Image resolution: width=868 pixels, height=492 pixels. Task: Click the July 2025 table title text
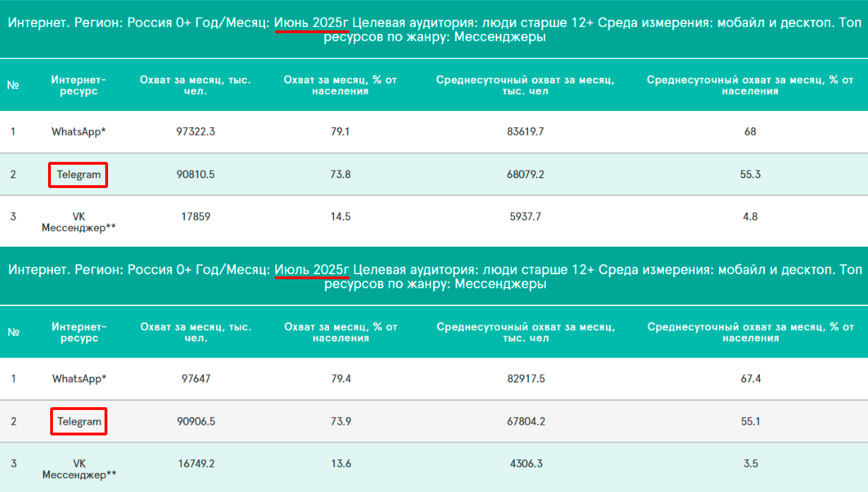pos(434,276)
